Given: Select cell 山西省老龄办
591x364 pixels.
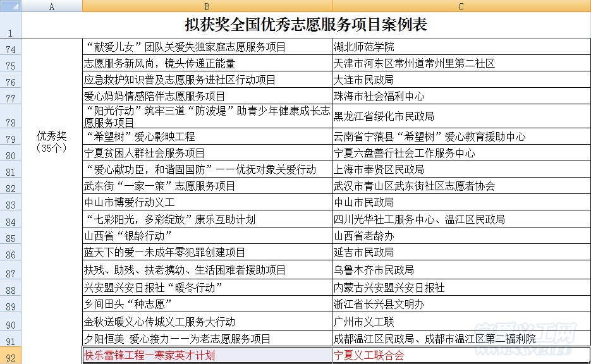Looking at the screenshot, I should click(461, 236).
